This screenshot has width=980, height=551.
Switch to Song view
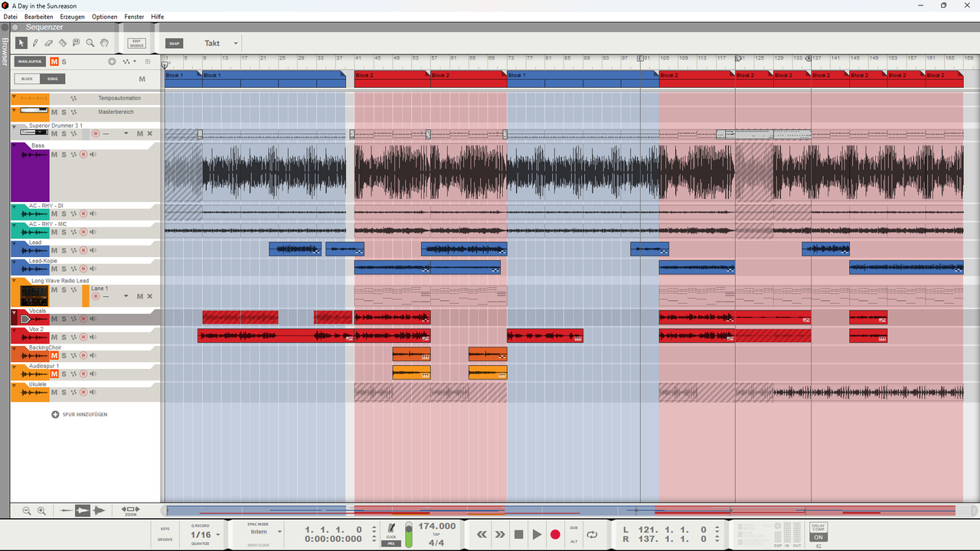click(52, 79)
